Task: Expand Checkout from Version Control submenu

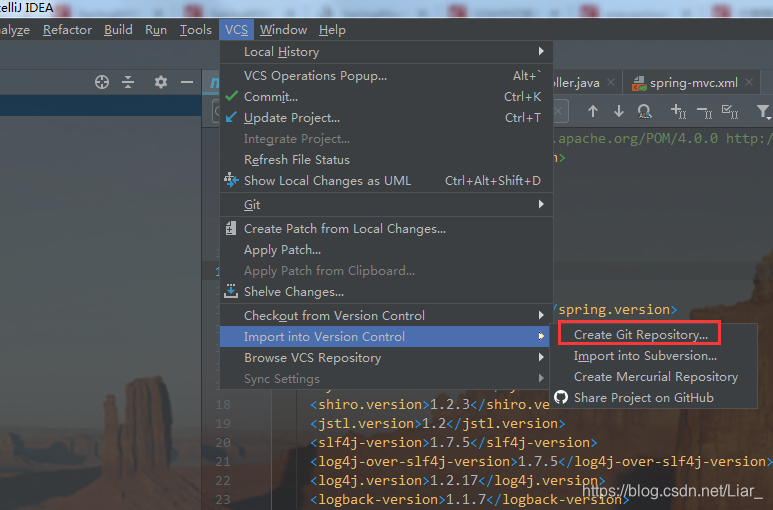Action: click(x=541, y=315)
